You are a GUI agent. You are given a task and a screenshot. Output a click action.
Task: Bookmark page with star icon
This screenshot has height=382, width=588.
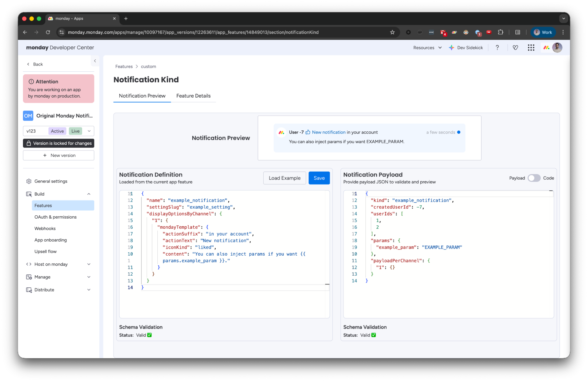point(392,32)
